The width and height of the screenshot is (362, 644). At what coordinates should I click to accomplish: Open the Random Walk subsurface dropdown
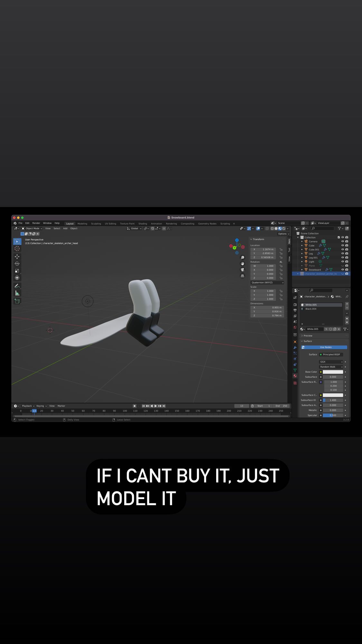(331, 367)
